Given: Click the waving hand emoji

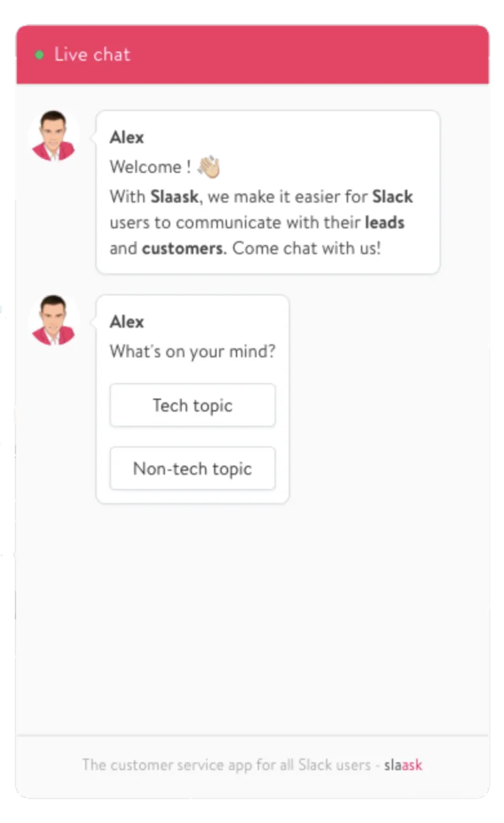Looking at the screenshot, I should tap(208, 167).
